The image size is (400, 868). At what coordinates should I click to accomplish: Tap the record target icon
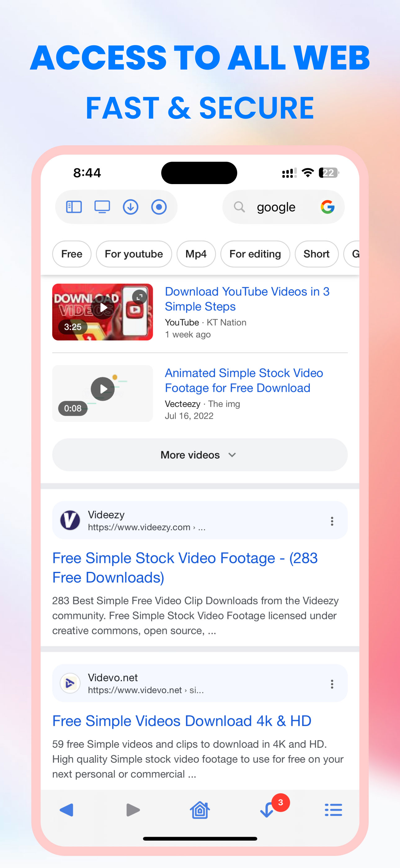[159, 207]
